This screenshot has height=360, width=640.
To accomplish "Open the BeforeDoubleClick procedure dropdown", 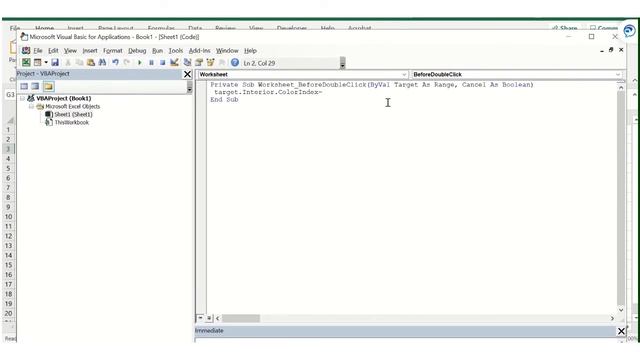I will click(x=618, y=75).
